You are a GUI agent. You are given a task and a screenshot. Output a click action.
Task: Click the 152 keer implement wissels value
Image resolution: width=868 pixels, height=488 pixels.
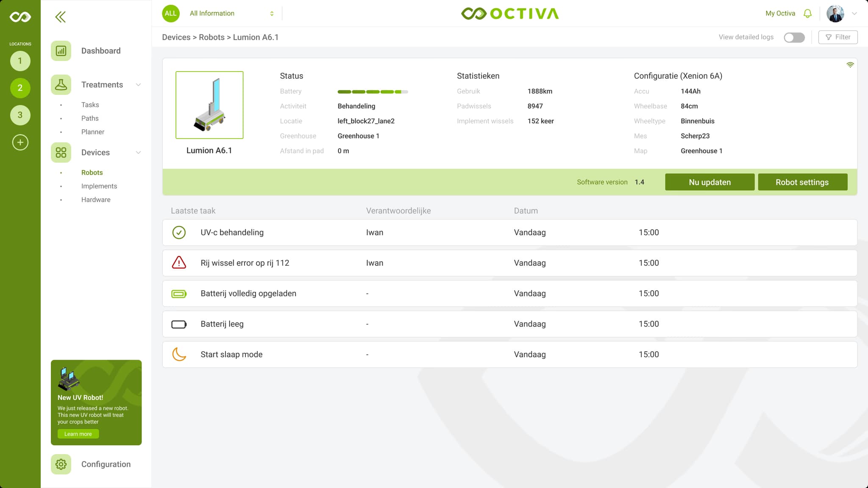541,121
